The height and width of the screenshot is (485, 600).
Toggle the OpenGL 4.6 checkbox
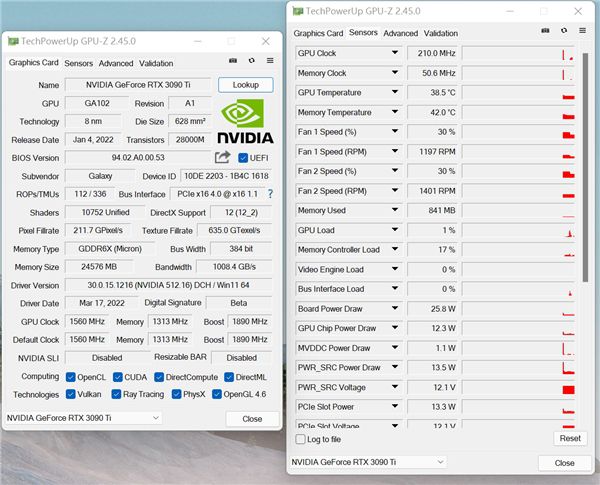(217, 394)
